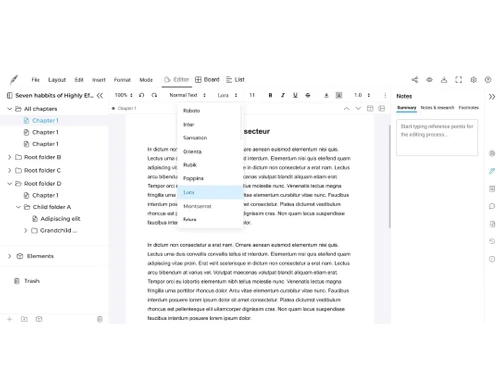Screen dimensions: 500x375
Task: Open the toolbar more-options vertical dots
Action: (385, 95)
